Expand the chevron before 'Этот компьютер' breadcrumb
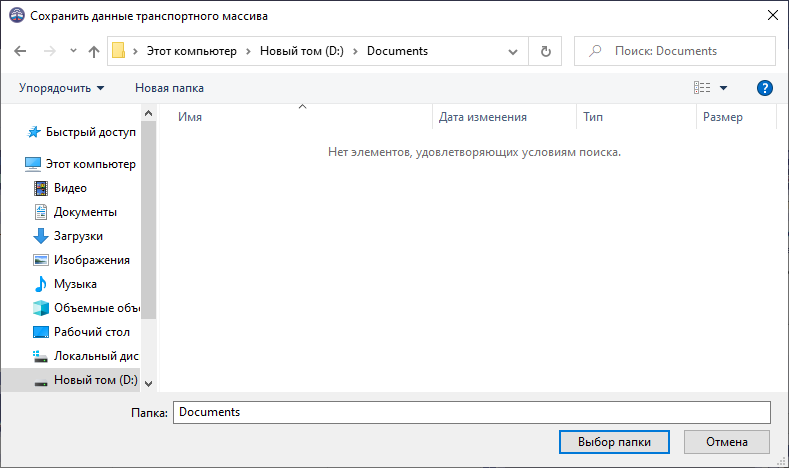The height and width of the screenshot is (468, 789). point(135,51)
